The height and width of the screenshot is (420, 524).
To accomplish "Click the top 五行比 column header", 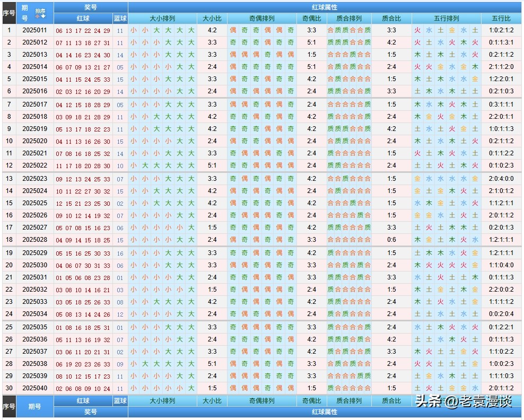I will coord(502,19).
